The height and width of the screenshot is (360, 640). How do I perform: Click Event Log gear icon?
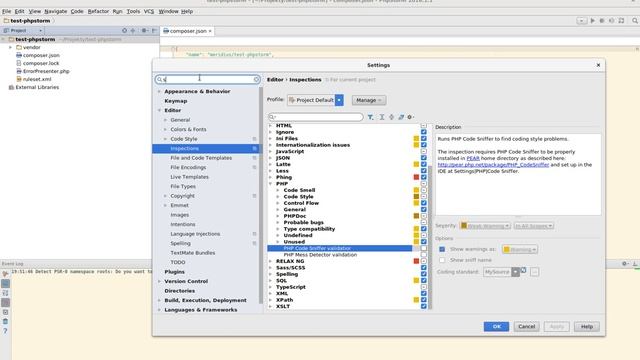point(625,264)
